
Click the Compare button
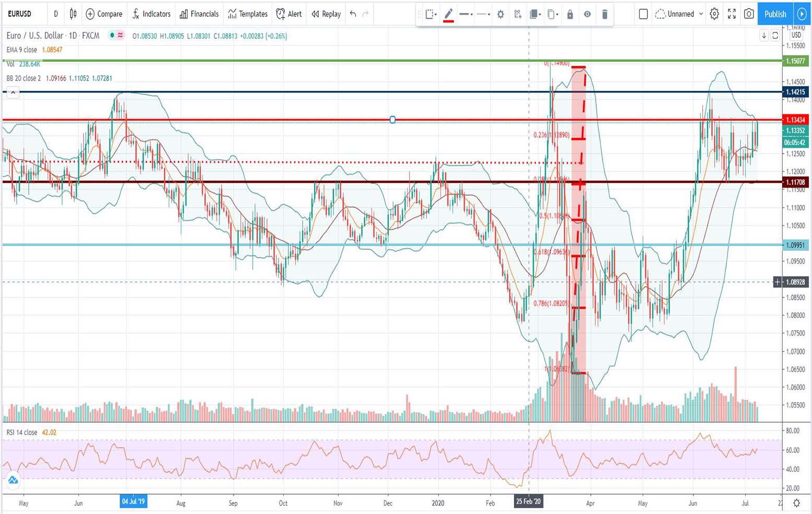[x=104, y=14]
